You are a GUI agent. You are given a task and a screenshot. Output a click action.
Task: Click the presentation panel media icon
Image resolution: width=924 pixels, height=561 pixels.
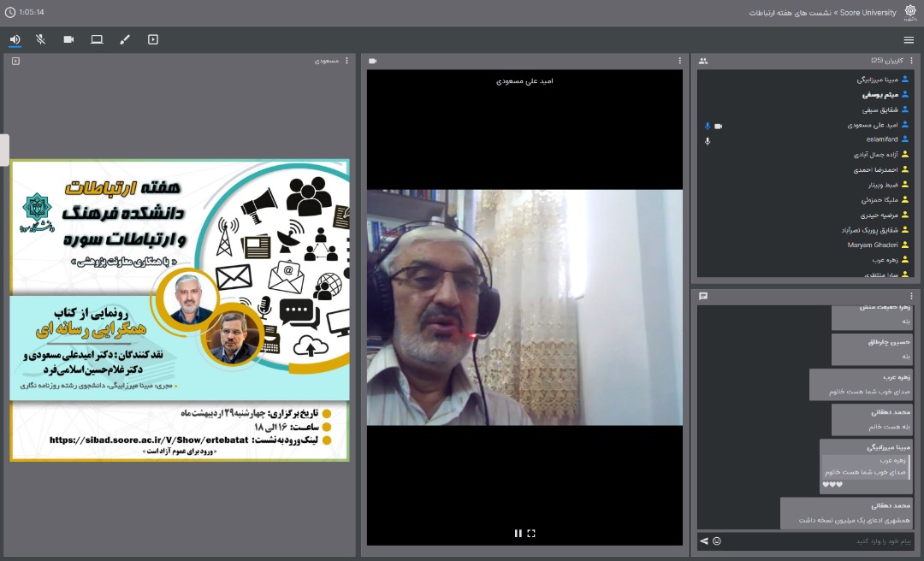coord(16,61)
